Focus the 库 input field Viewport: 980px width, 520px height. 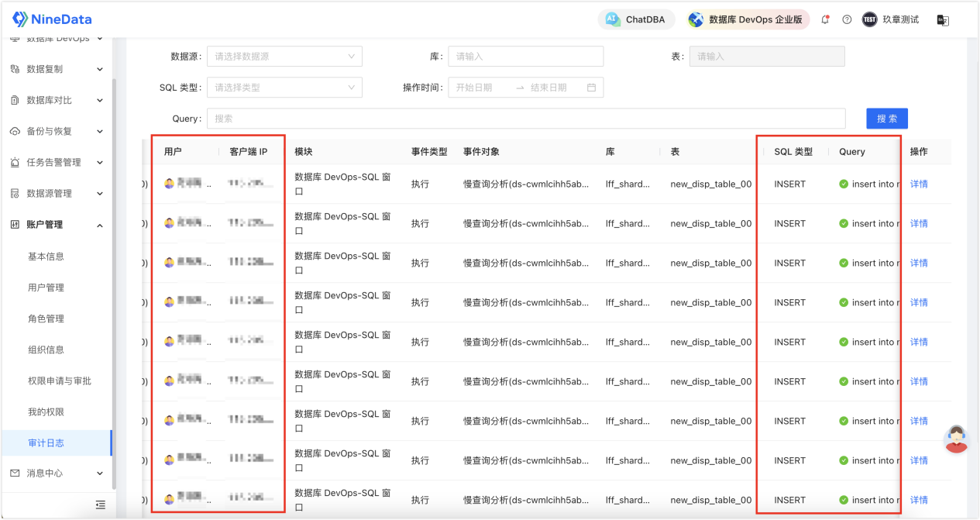pos(526,57)
